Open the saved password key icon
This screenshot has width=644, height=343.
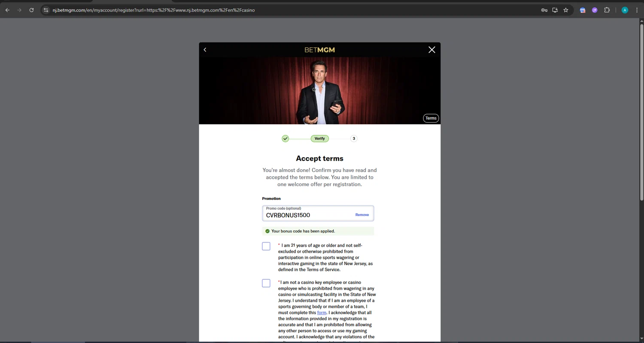tap(544, 10)
